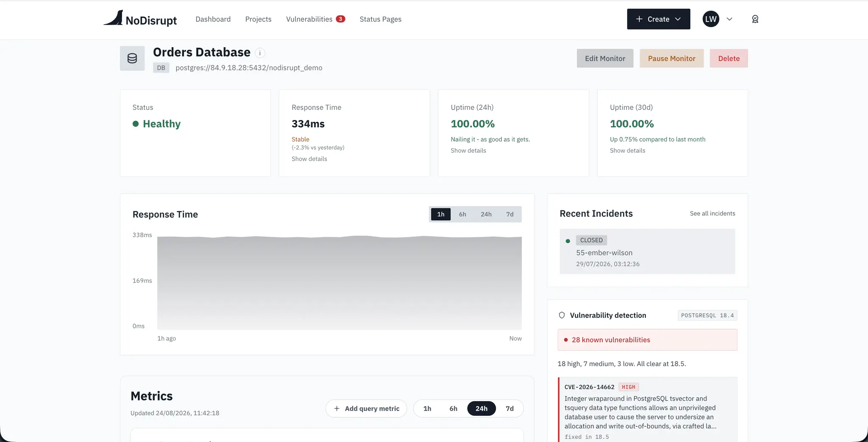Click the Healthy status text
The width and height of the screenshot is (868, 442).
coord(161,124)
